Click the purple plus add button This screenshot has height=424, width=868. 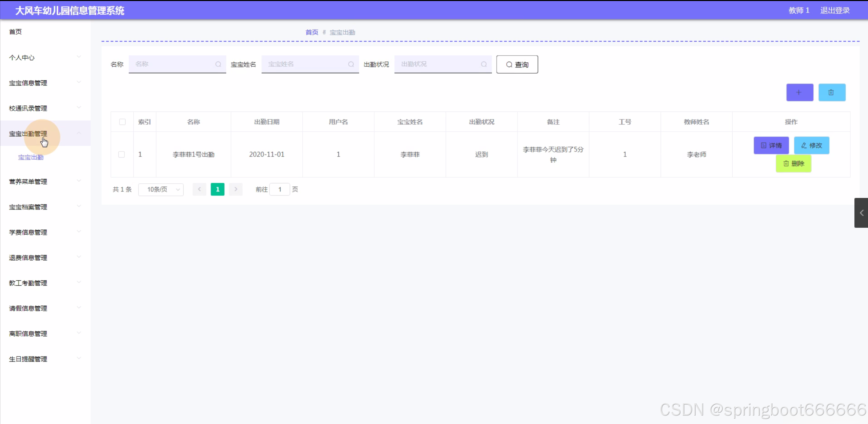(799, 92)
